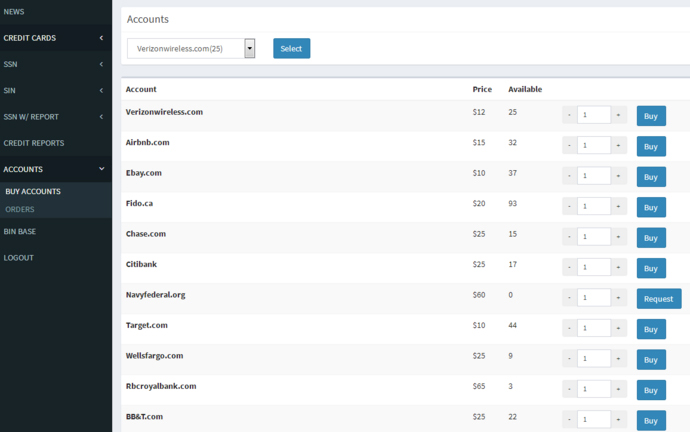This screenshot has height=432, width=690.
Task: Open the SSN sidebar menu label
Action: [x=10, y=64]
